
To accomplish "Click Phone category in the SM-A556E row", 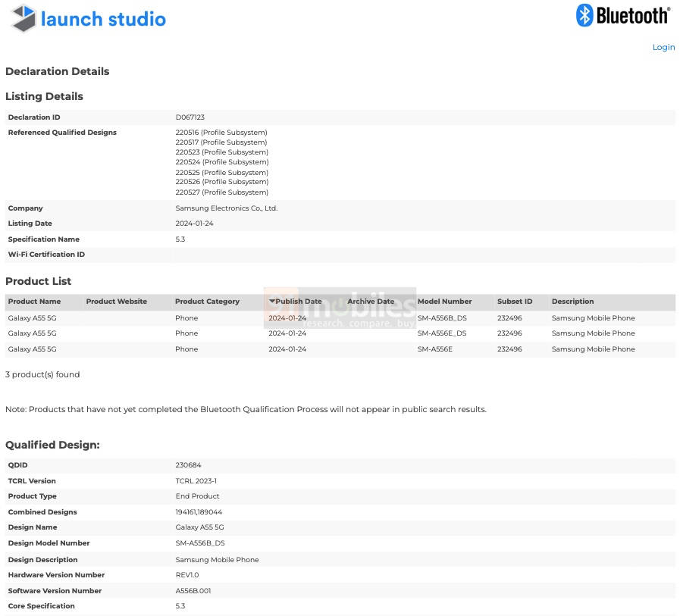I will point(186,349).
